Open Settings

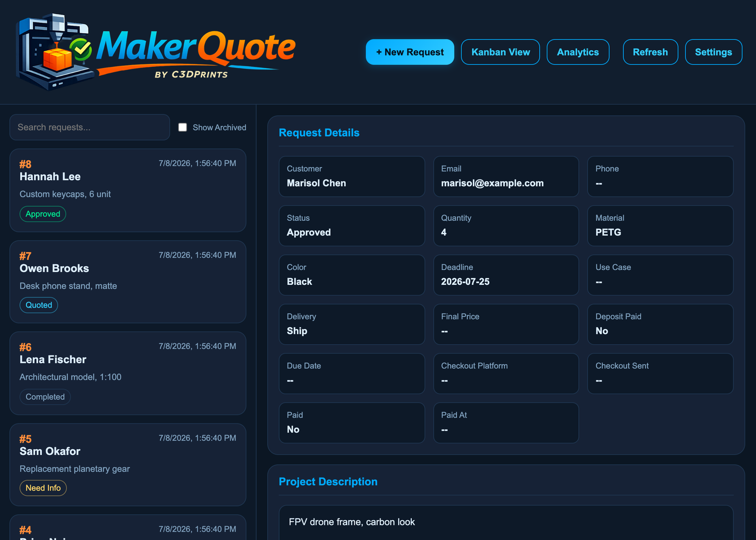(x=714, y=52)
